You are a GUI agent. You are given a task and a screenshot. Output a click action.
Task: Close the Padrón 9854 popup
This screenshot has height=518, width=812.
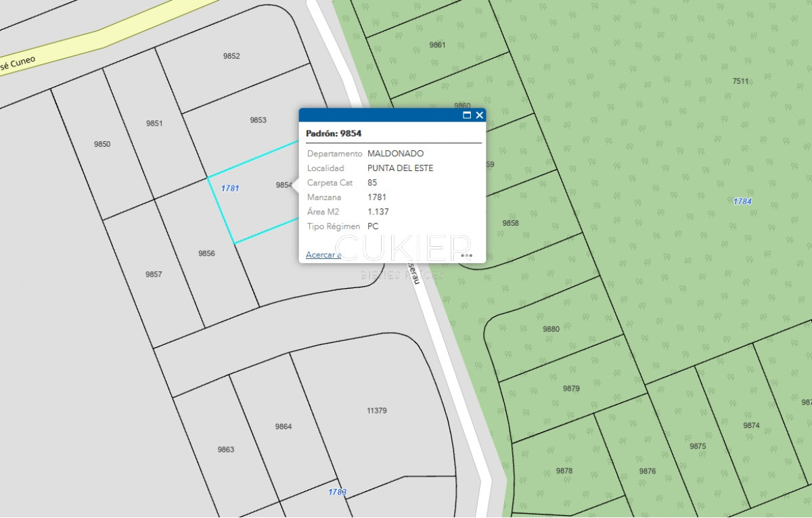tap(478, 115)
